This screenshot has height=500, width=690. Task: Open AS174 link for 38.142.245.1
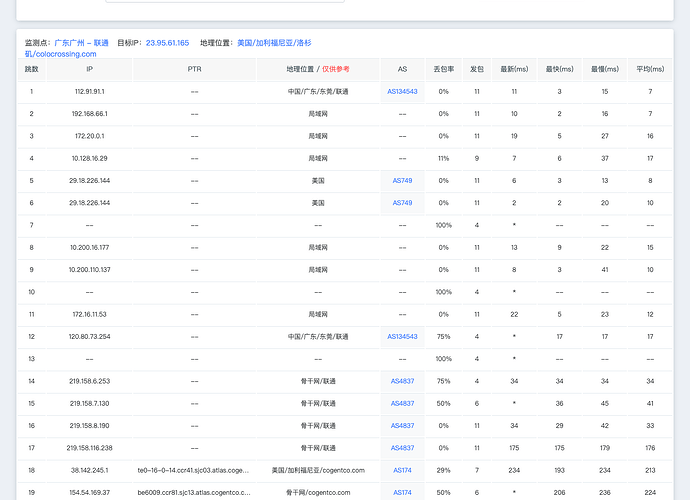(402, 471)
